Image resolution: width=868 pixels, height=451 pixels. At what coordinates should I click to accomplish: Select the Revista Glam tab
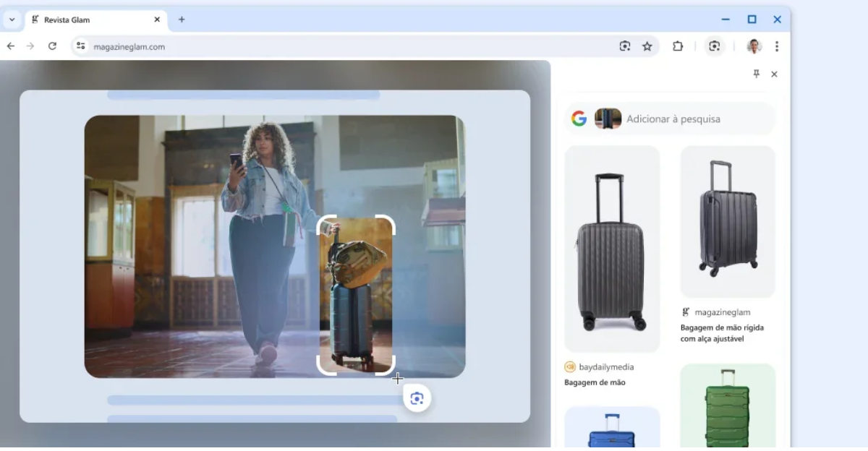tap(96, 20)
